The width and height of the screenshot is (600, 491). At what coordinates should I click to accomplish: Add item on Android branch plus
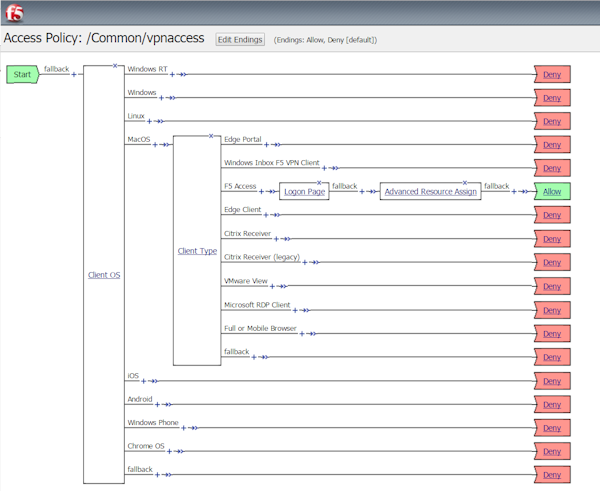157,405
